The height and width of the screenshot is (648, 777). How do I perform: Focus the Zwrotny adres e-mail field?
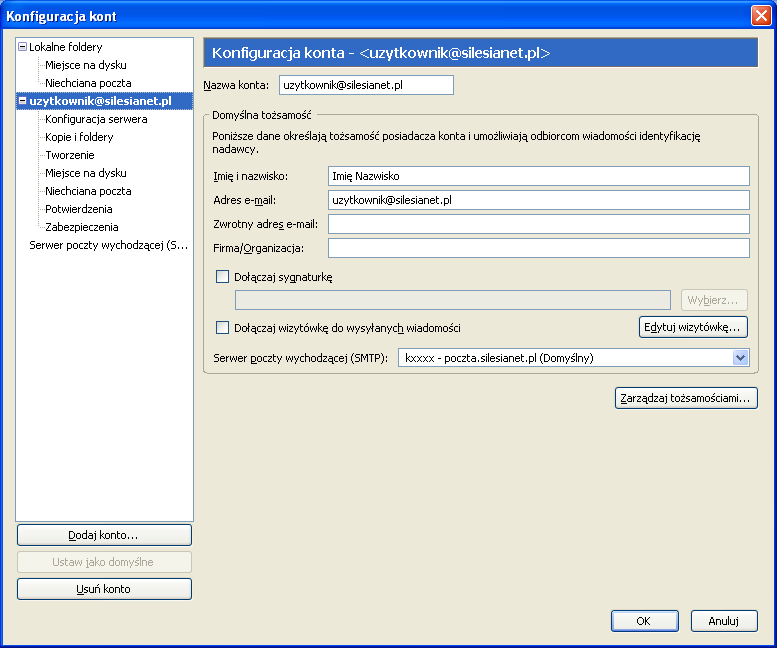pos(539,224)
